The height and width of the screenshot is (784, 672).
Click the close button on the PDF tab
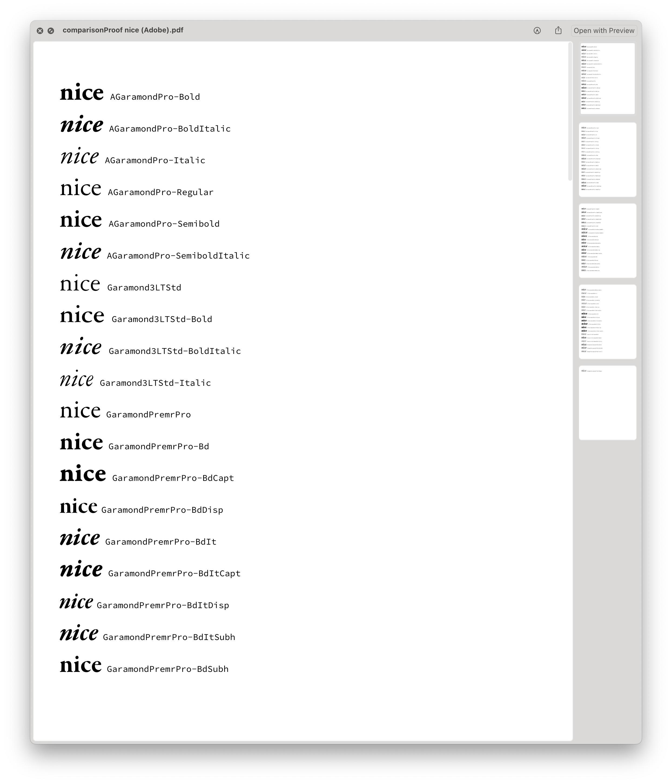40,30
